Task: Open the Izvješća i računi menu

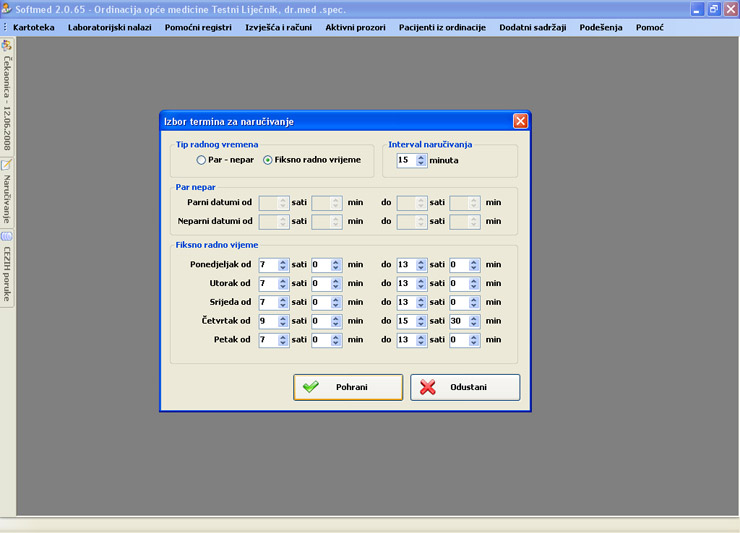Action: click(279, 27)
